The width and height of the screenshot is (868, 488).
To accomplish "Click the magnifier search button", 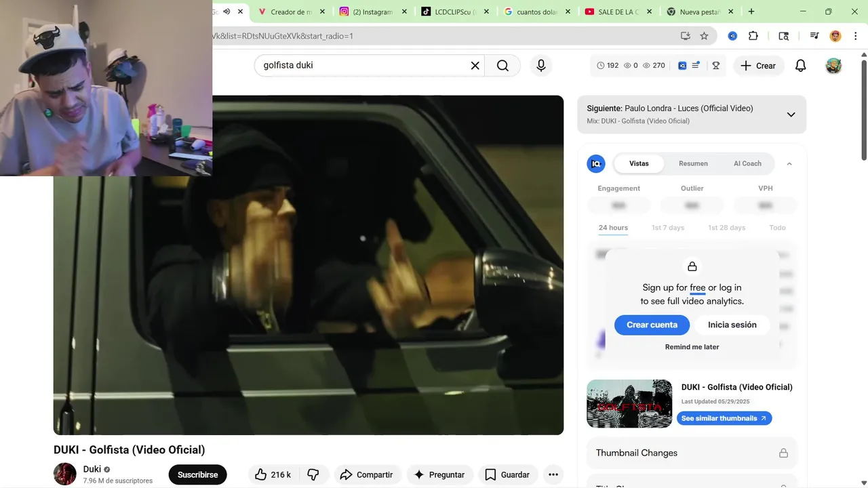I will 502,66.
